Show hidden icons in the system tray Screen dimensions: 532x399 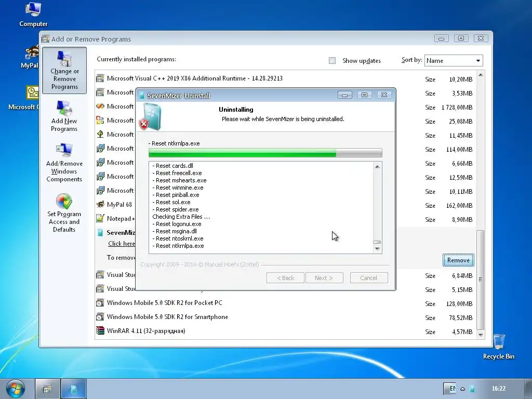(462, 389)
